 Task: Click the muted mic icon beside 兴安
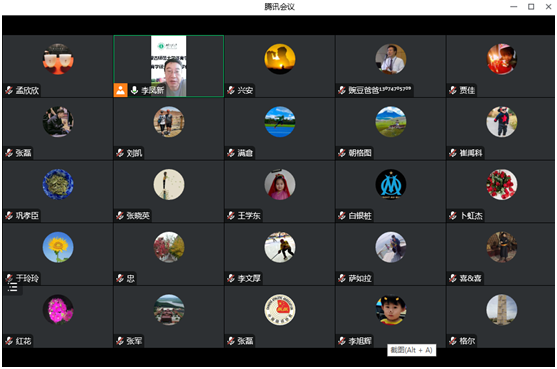(231, 90)
